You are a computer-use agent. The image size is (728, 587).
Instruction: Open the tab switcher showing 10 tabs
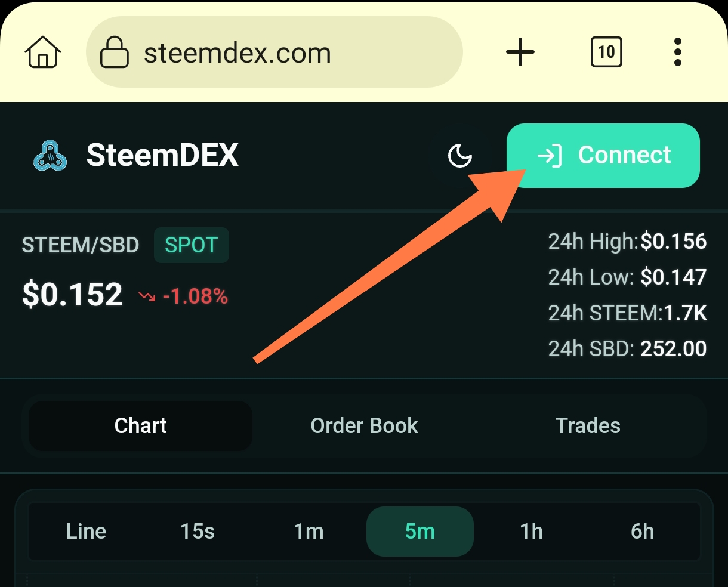coord(606,52)
